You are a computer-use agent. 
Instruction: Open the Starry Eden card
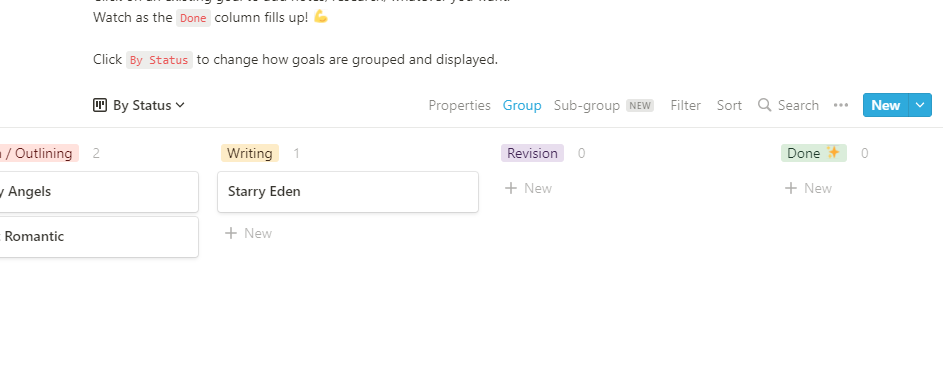(x=348, y=192)
